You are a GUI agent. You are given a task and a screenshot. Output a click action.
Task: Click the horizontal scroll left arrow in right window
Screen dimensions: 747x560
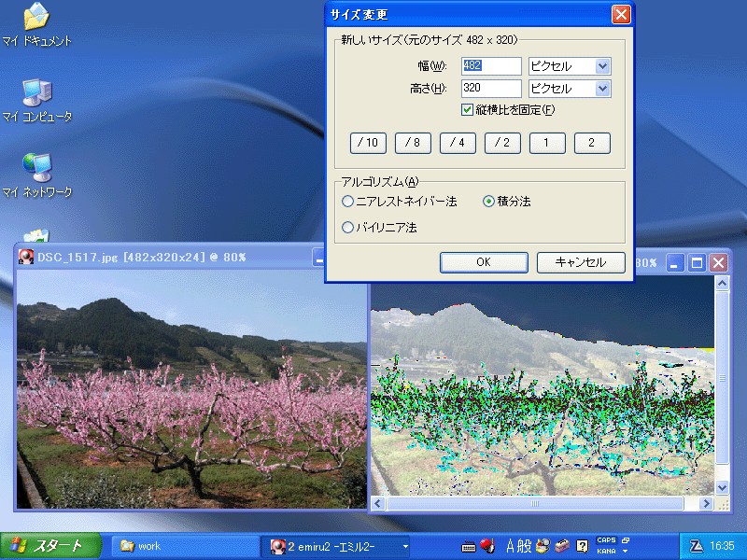378,503
